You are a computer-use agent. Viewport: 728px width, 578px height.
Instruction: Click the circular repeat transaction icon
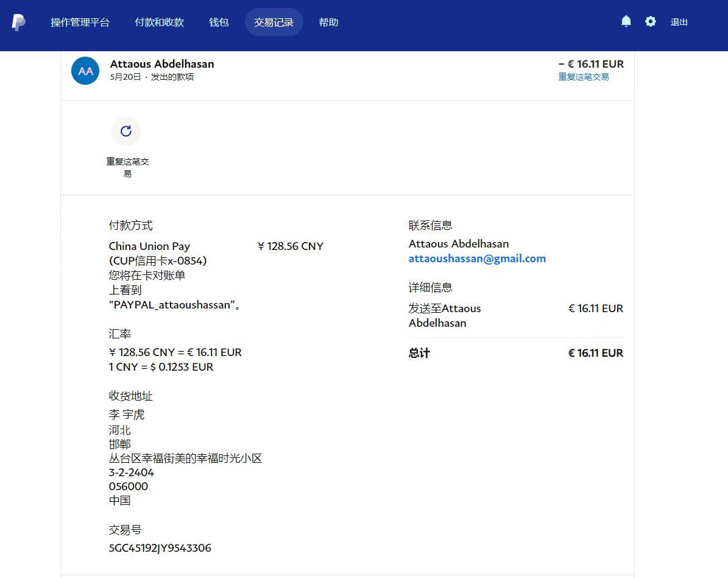coord(126,131)
